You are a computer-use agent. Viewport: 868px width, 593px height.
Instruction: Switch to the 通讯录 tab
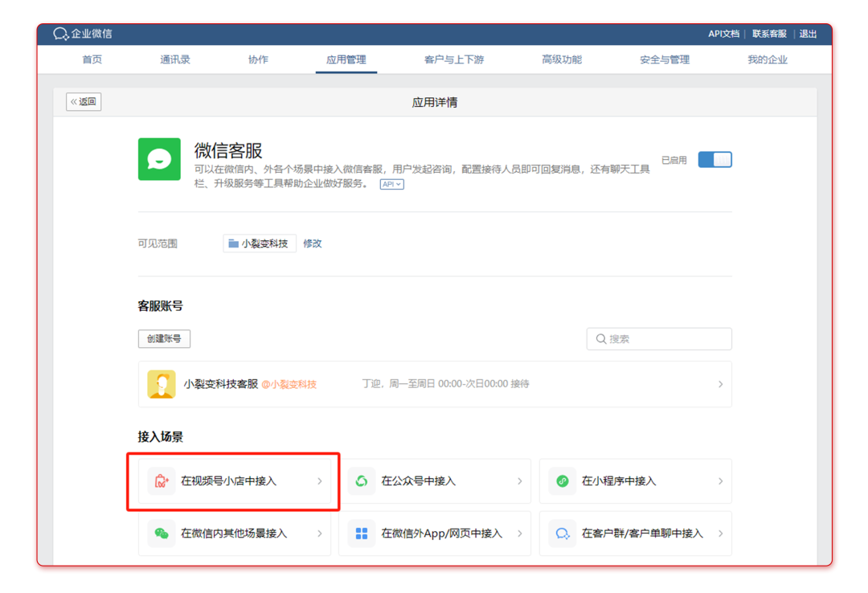pyautogui.click(x=175, y=59)
